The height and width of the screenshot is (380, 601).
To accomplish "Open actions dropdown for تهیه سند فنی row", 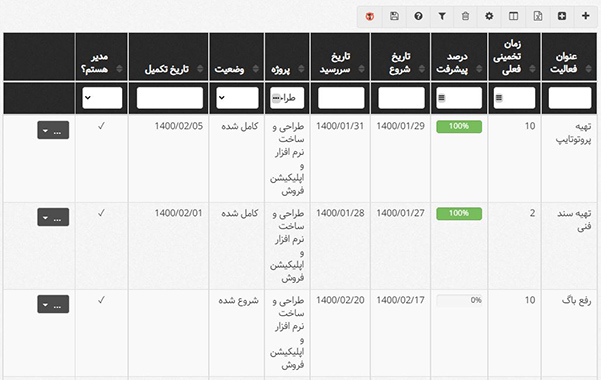I will [x=53, y=217].
